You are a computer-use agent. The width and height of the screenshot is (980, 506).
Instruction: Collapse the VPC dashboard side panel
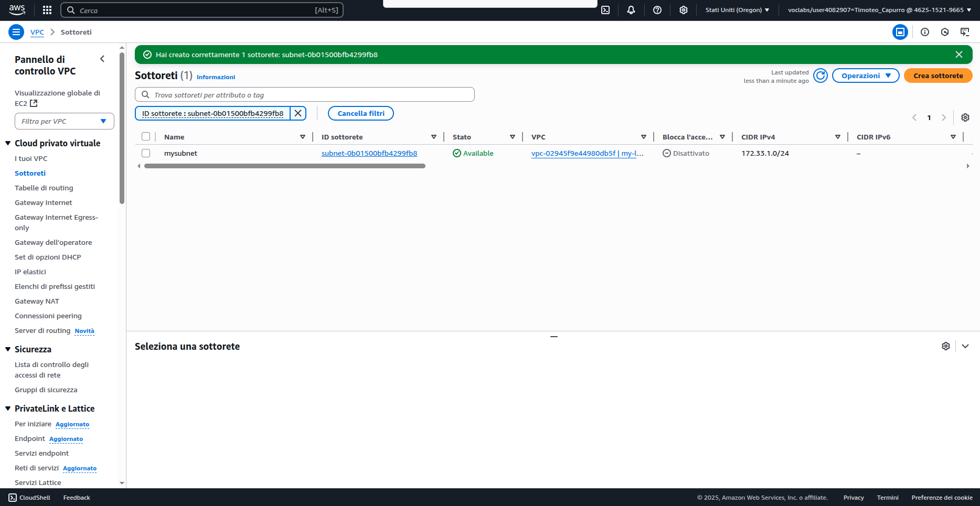pyautogui.click(x=102, y=59)
